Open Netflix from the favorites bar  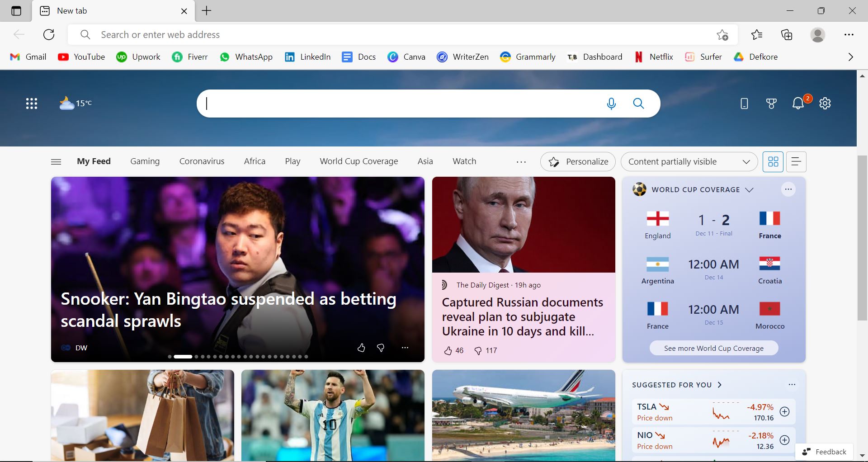(653, 57)
